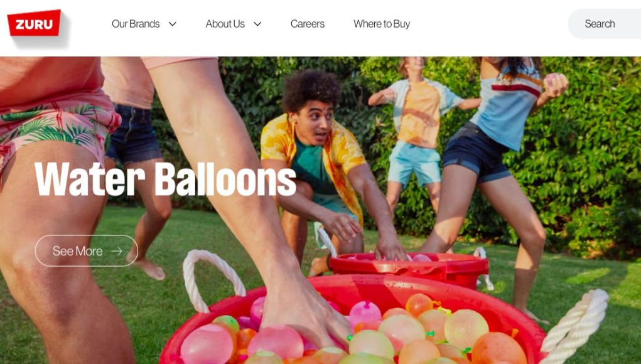The image size is (641, 364).
Task: Click the floral swim shorts in the banner
Action: click(x=57, y=127)
